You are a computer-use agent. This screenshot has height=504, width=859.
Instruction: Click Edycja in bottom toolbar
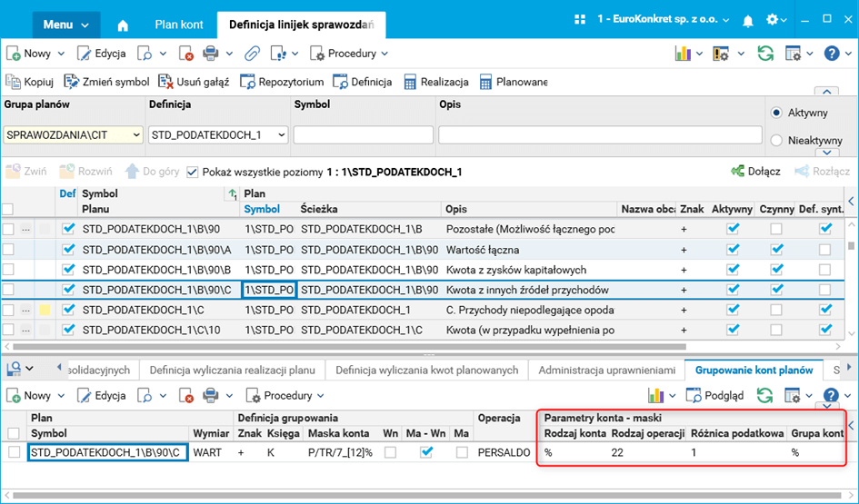pyautogui.click(x=101, y=396)
